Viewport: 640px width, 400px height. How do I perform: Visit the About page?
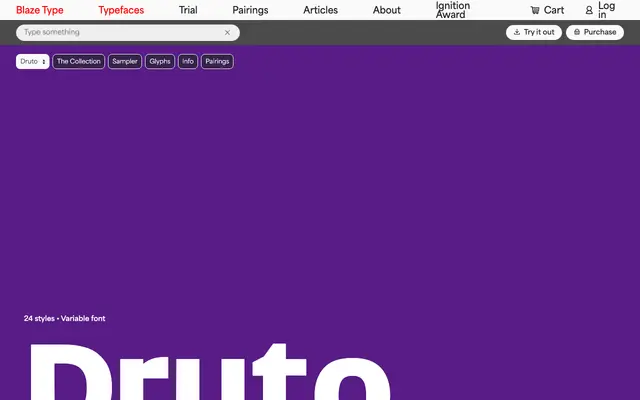point(387,10)
